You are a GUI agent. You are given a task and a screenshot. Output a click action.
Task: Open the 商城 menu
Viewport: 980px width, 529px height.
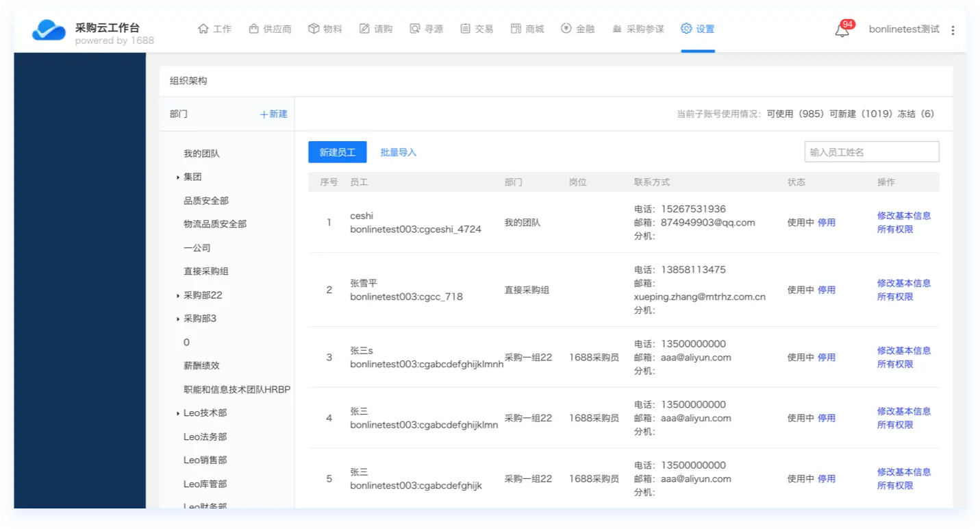pos(527,29)
